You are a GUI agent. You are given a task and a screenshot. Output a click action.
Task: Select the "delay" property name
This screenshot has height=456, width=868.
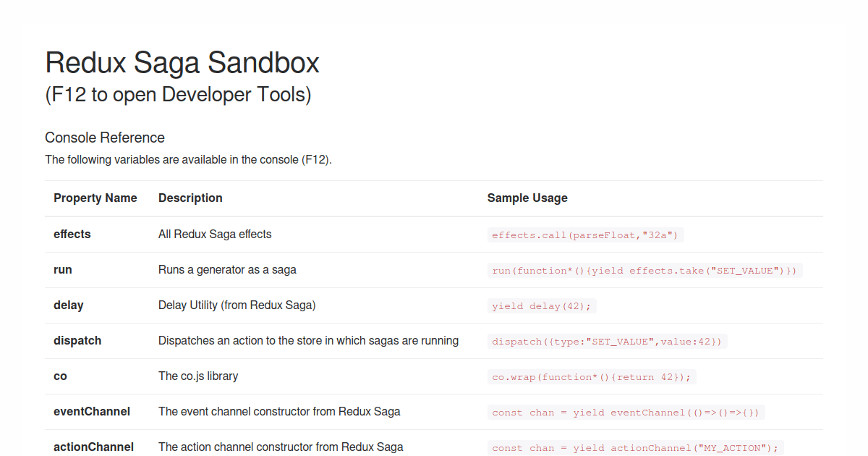coord(68,305)
